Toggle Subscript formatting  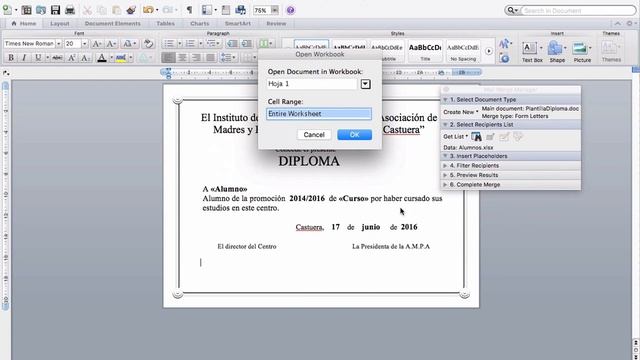point(85,58)
